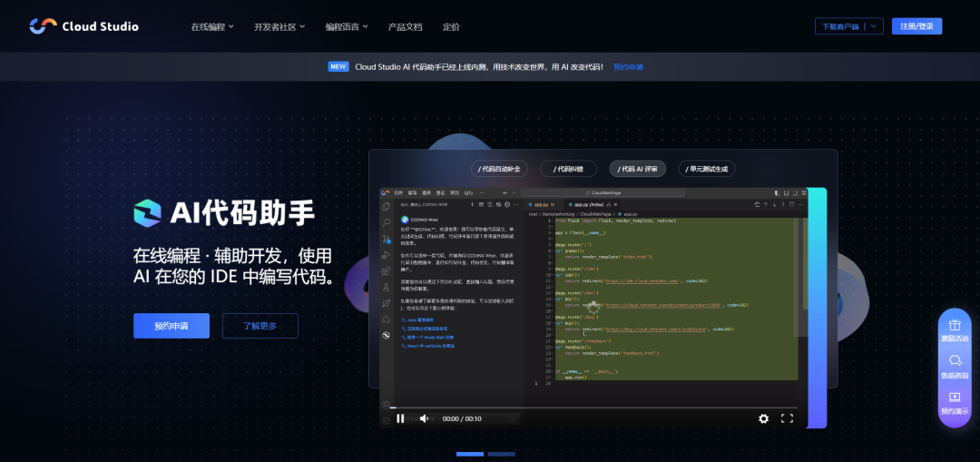
Task: Click the IDE back navigation arrow
Action: (505, 193)
